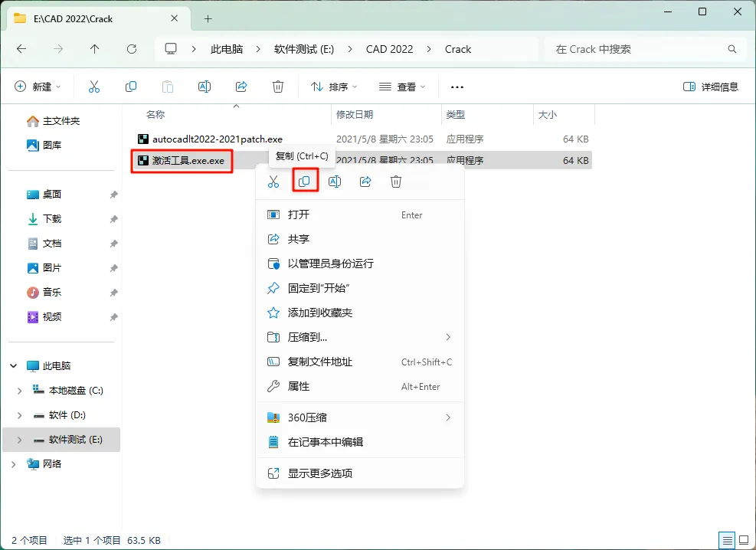Screen dimensions: 756x550
Task: Refresh the current folder
Action: click(131, 49)
